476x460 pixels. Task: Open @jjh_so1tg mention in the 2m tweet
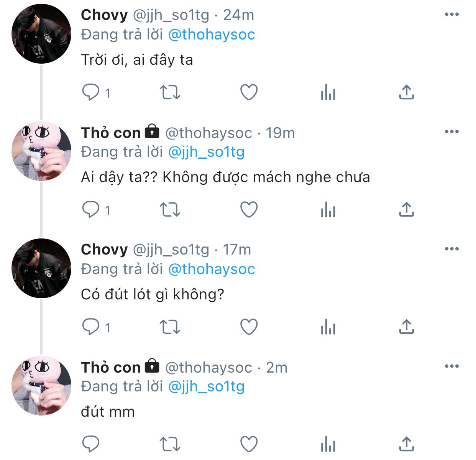coord(206,386)
